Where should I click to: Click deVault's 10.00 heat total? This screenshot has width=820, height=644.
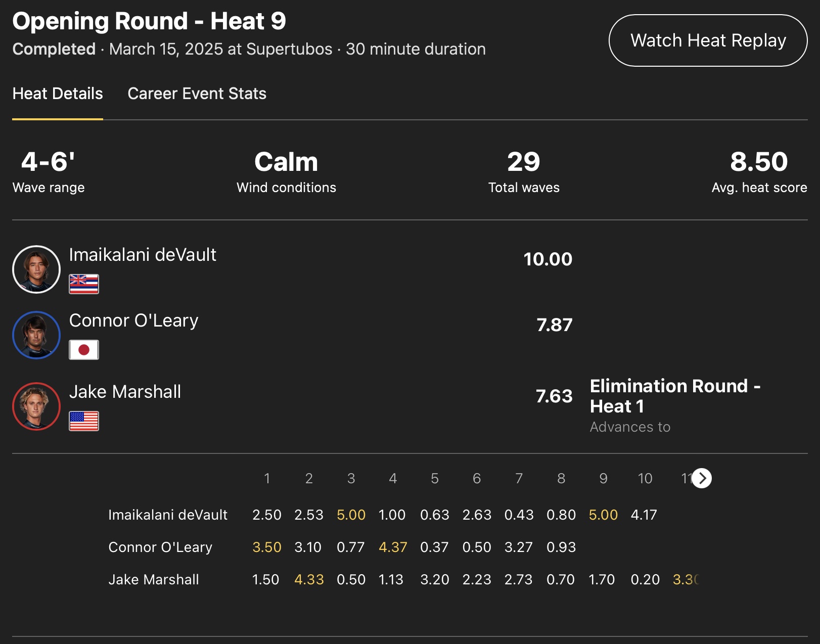(x=548, y=259)
